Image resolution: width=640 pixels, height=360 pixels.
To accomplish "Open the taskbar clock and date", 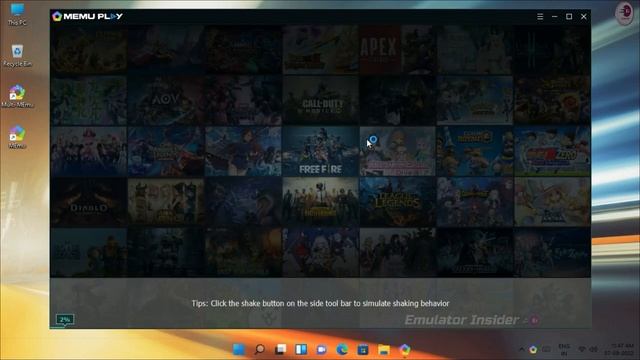I will (x=619, y=349).
